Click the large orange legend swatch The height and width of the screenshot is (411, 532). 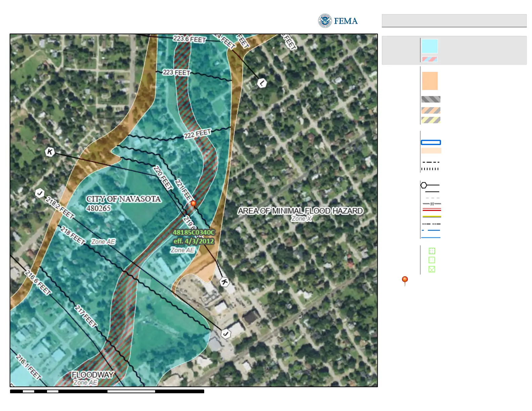click(x=430, y=81)
